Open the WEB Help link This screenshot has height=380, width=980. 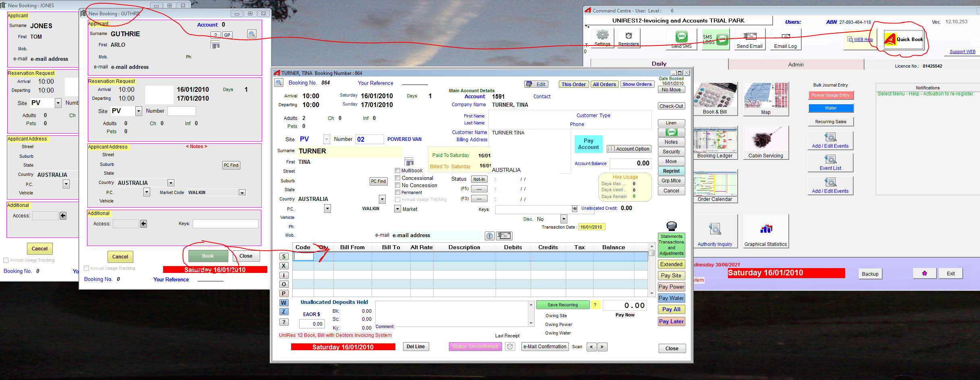pyautogui.click(x=860, y=39)
